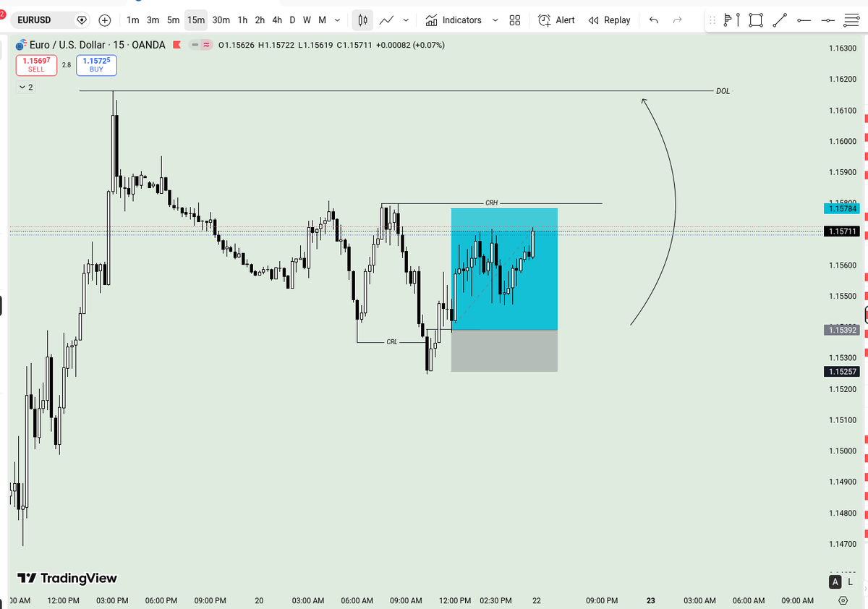This screenshot has width=868, height=609.
Task: Toggle log scale with the L button
Action: [851, 582]
